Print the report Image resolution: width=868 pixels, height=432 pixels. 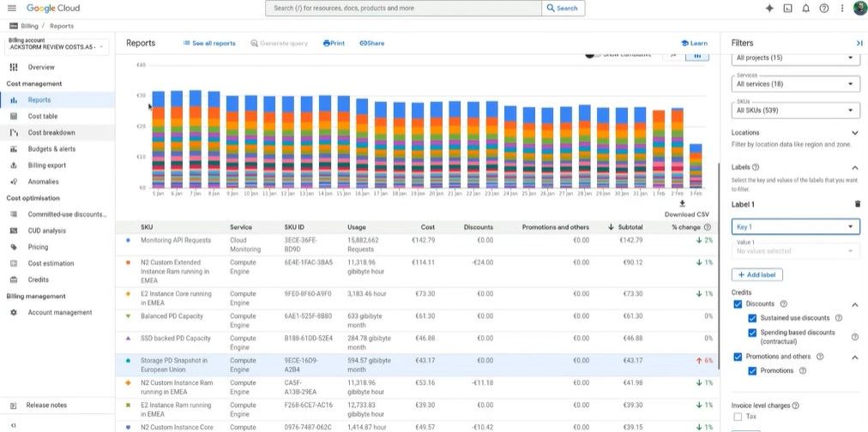[x=334, y=43]
